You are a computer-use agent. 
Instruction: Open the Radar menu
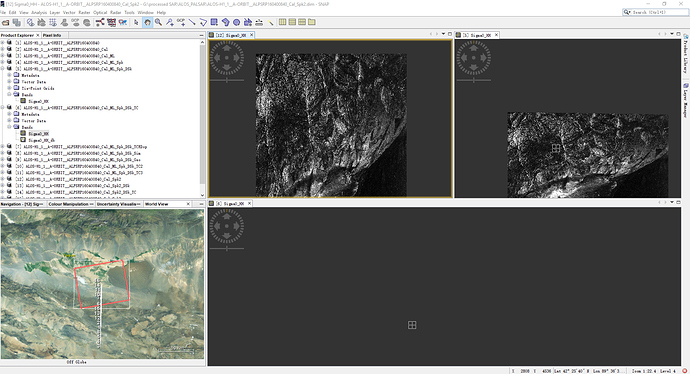point(116,12)
